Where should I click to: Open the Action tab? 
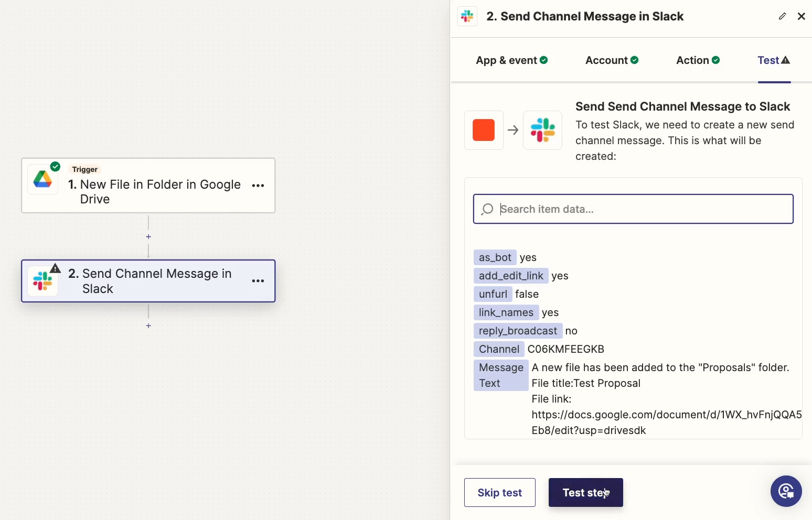point(698,60)
